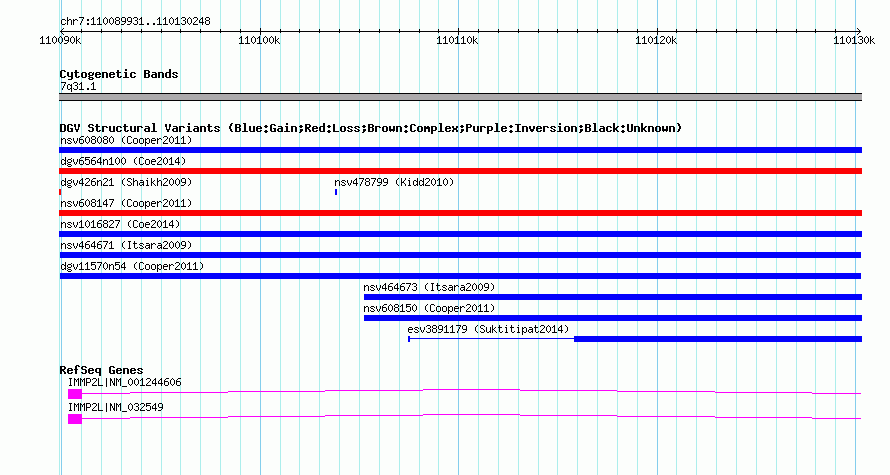Click the thin intron line of esv3891179

point(492,339)
